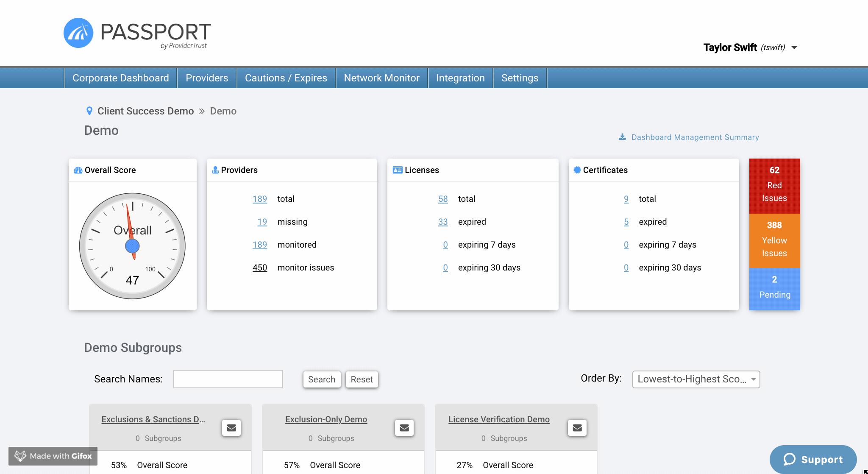Focus the Search Names input field
Viewport: 868px width, 474px height.
pyautogui.click(x=228, y=379)
